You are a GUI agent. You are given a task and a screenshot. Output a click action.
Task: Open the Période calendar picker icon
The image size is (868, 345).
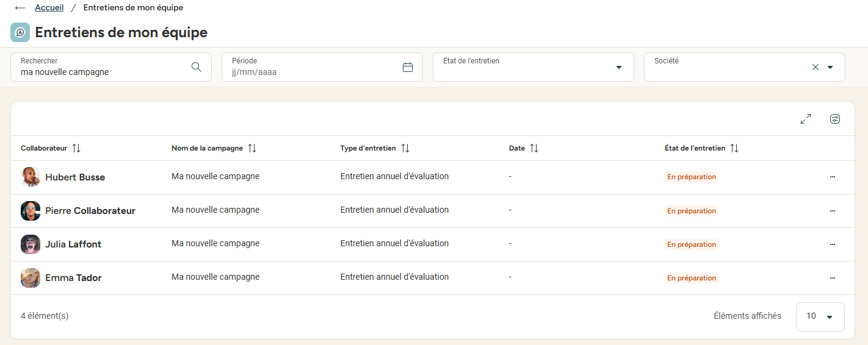pos(408,67)
